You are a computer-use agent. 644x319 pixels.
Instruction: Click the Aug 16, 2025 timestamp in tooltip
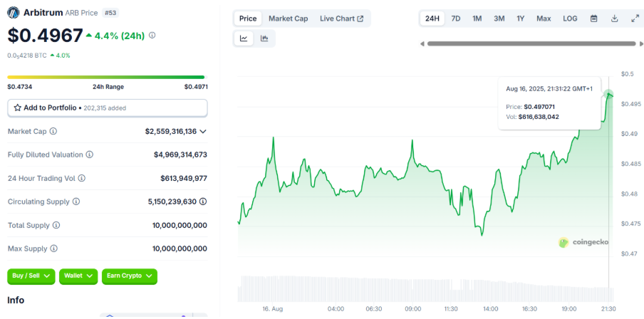click(549, 89)
